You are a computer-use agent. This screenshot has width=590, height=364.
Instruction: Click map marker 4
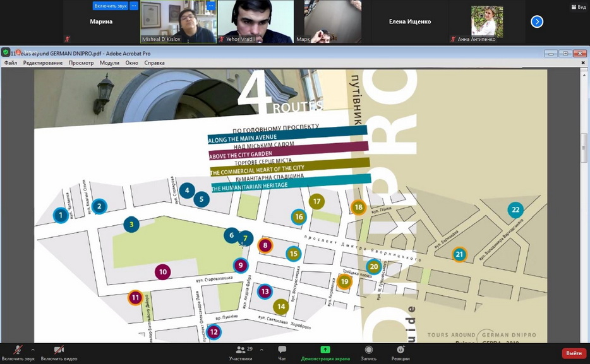[187, 191]
